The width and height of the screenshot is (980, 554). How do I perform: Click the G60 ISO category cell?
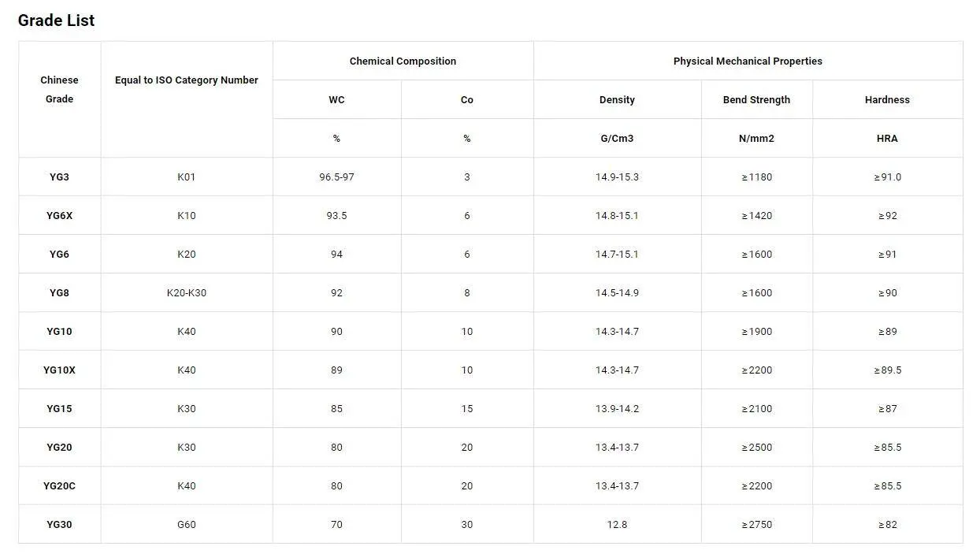(187, 524)
